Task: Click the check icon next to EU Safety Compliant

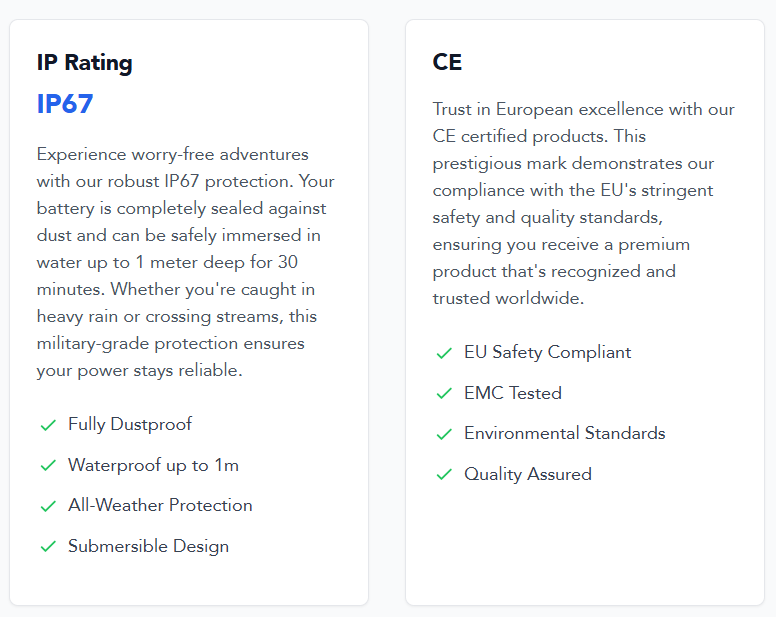Action: [444, 353]
